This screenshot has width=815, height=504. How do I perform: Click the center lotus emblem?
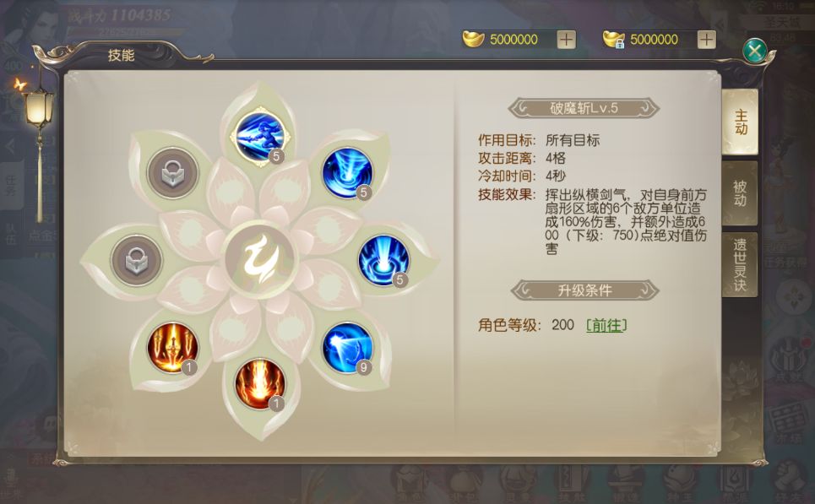pos(260,259)
